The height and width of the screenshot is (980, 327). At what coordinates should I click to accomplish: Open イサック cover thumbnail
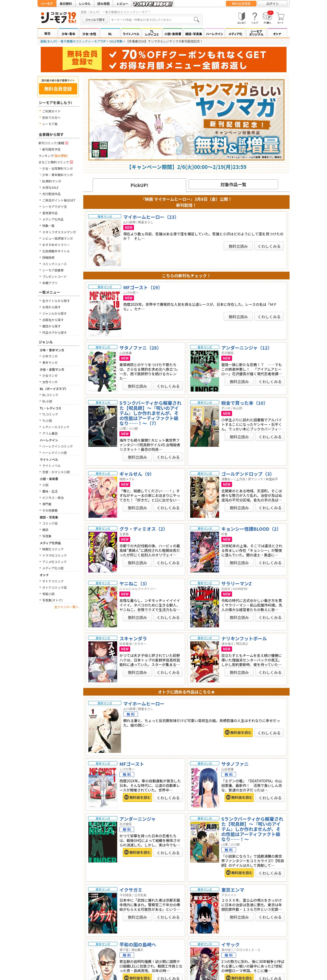(x=205, y=964)
